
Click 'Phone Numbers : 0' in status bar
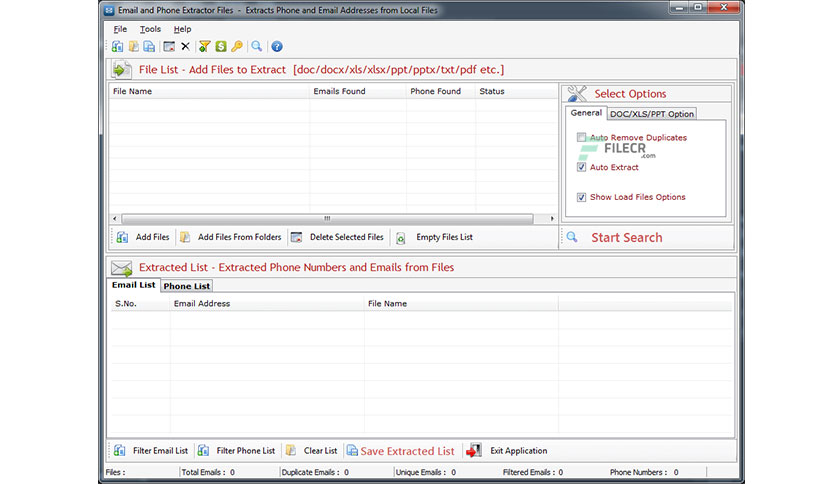(644, 472)
